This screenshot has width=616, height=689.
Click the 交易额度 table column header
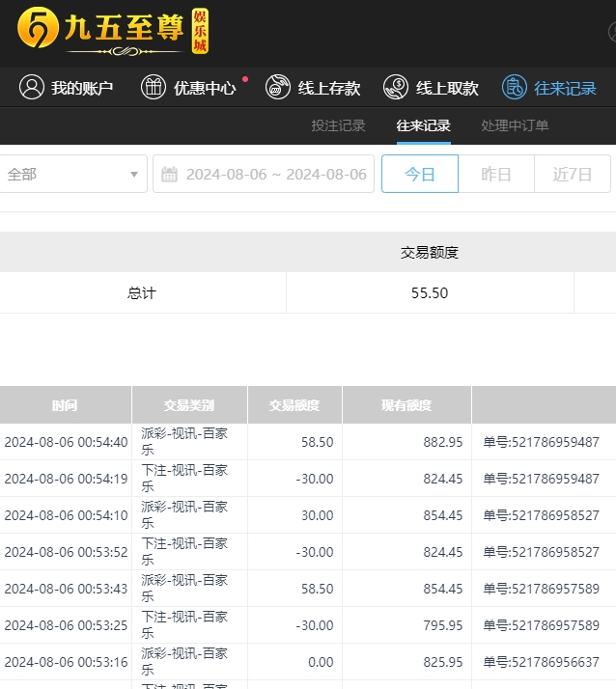[294, 405]
